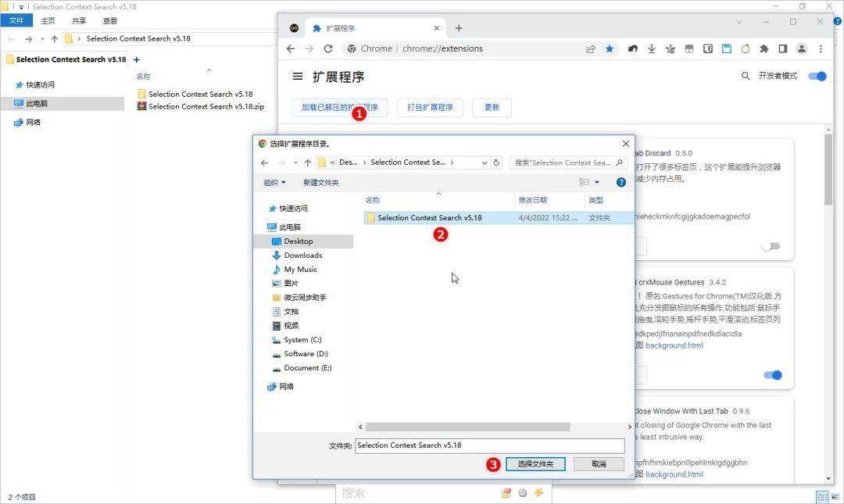This screenshot has height=504, width=844.
Task: Go back in the folder picker dialog
Action: [264, 163]
